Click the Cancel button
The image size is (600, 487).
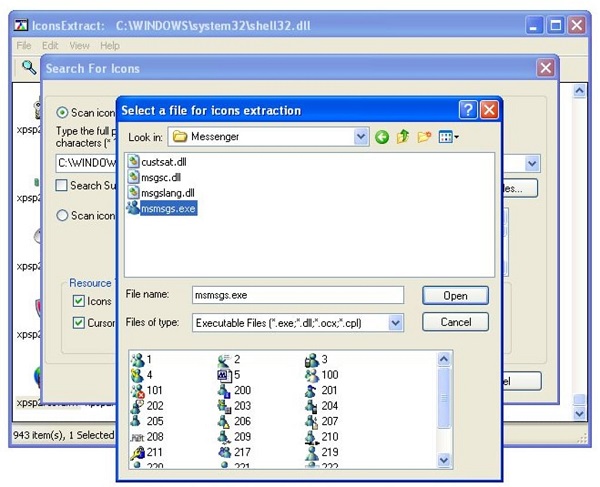[x=455, y=322]
